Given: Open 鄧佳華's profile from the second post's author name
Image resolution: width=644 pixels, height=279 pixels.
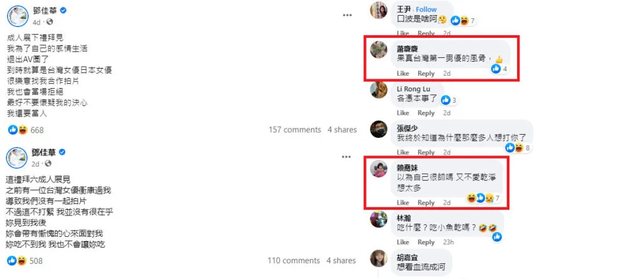Looking at the screenshot, I should click(x=44, y=152).
